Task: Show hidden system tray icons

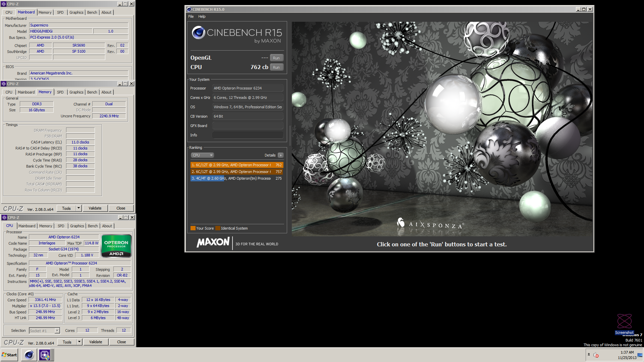Action: pyautogui.click(x=589, y=355)
